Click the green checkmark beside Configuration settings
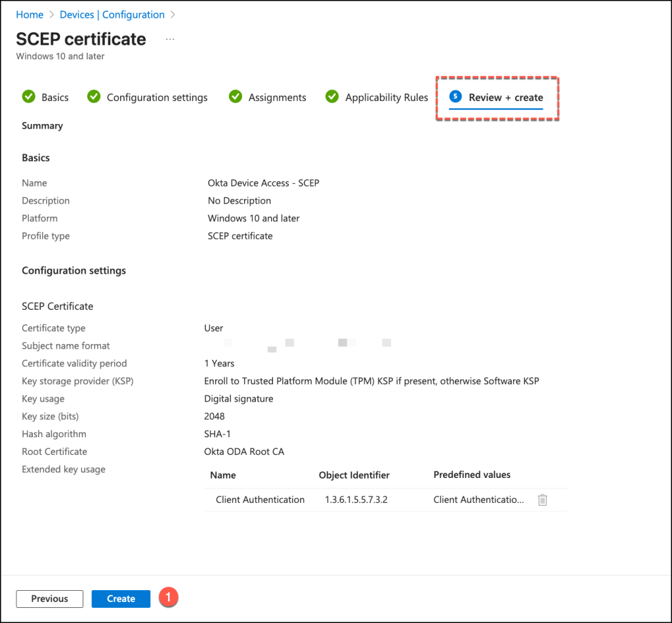 pos(94,97)
